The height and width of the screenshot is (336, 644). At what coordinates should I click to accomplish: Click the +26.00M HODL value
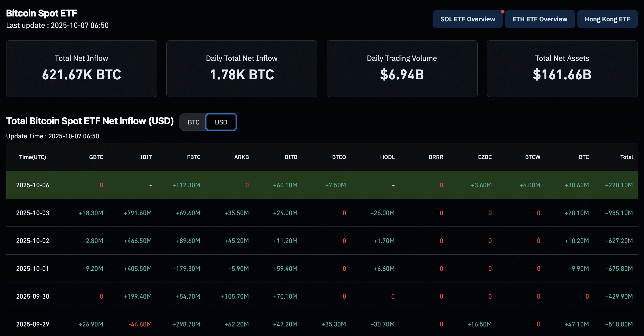click(382, 213)
